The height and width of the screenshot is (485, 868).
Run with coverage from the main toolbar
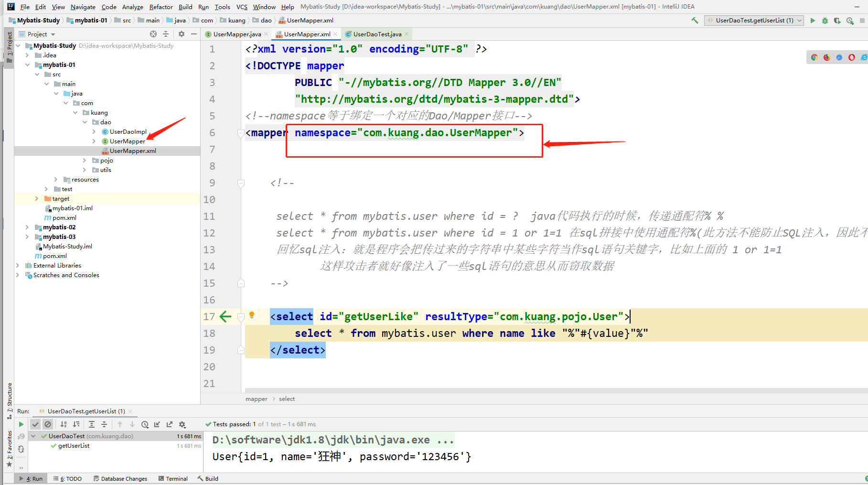coord(837,21)
